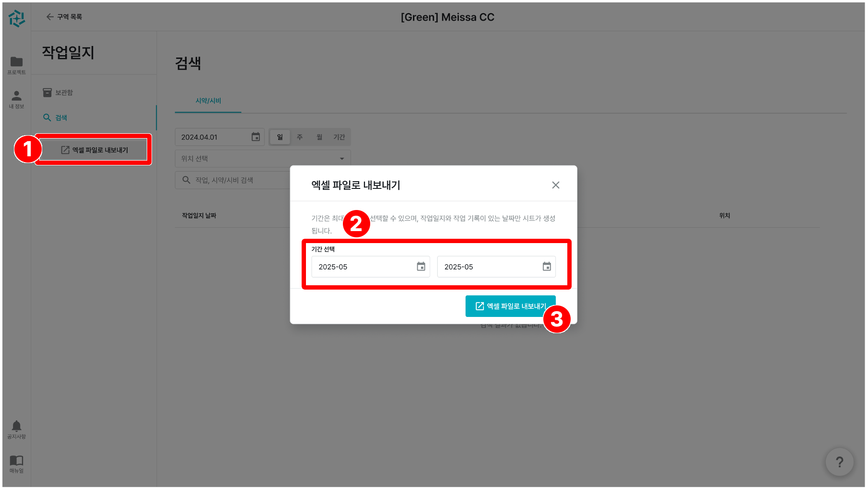Select the 월 period toggle
Image resolution: width=868 pixels, height=490 pixels.
[319, 137]
